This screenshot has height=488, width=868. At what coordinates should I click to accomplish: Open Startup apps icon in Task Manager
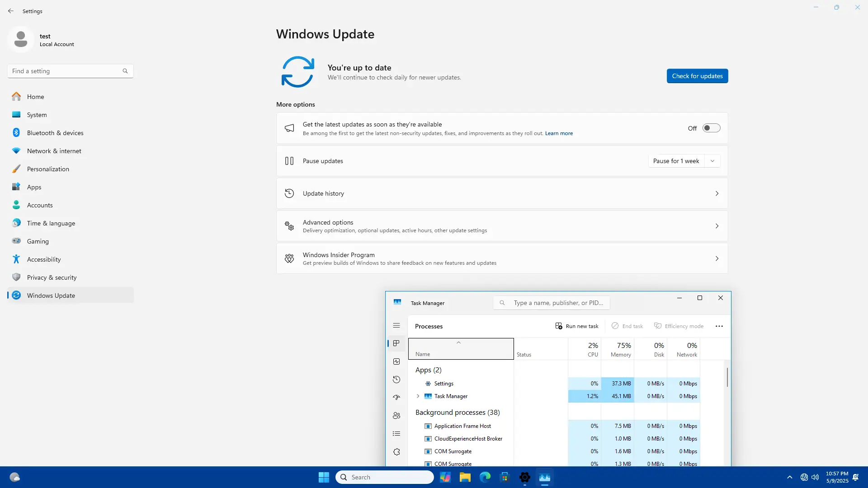pos(396,398)
